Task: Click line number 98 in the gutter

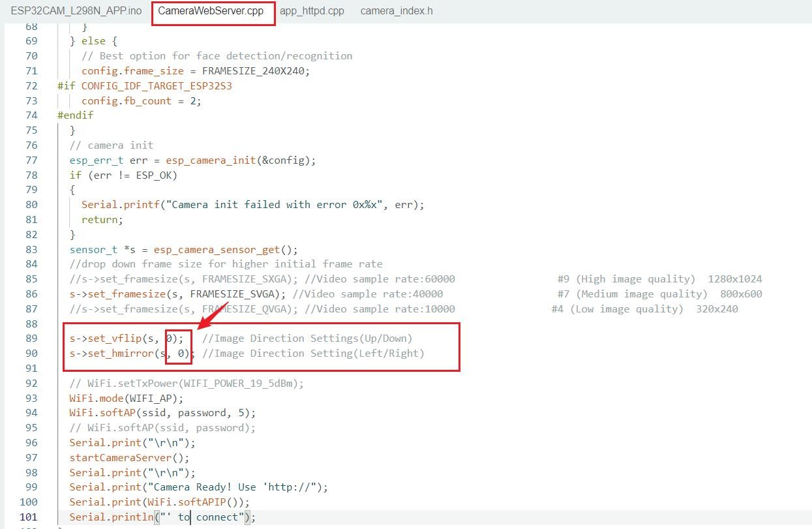Action: click(x=31, y=473)
